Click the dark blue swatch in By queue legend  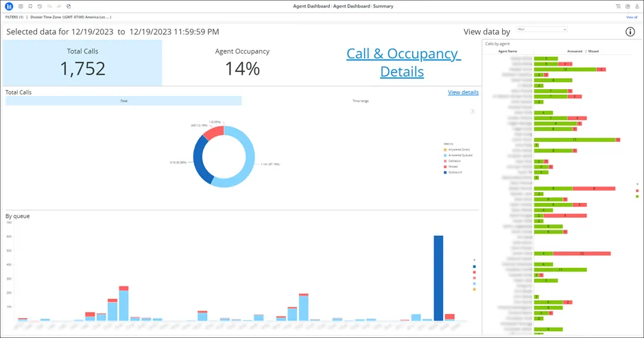(x=475, y=267)
